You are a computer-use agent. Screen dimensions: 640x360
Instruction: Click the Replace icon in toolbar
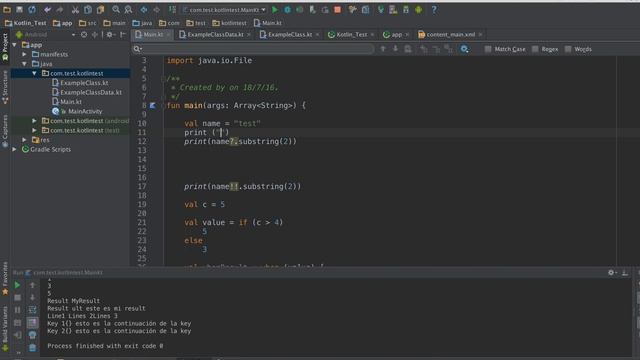point(128,9)
